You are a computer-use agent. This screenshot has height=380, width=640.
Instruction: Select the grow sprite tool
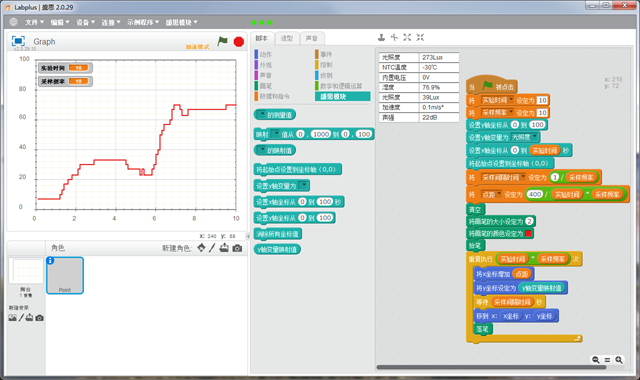click(x=407, y=38)
